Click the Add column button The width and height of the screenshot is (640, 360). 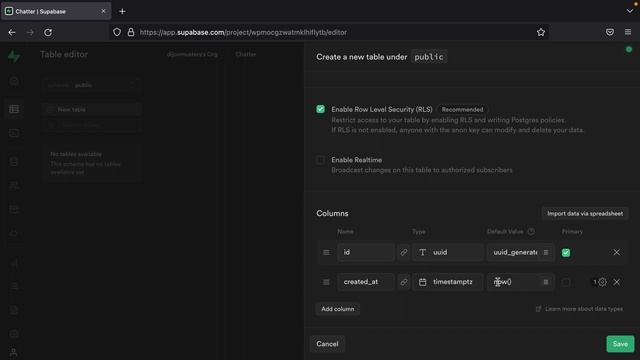click(338, 309)
